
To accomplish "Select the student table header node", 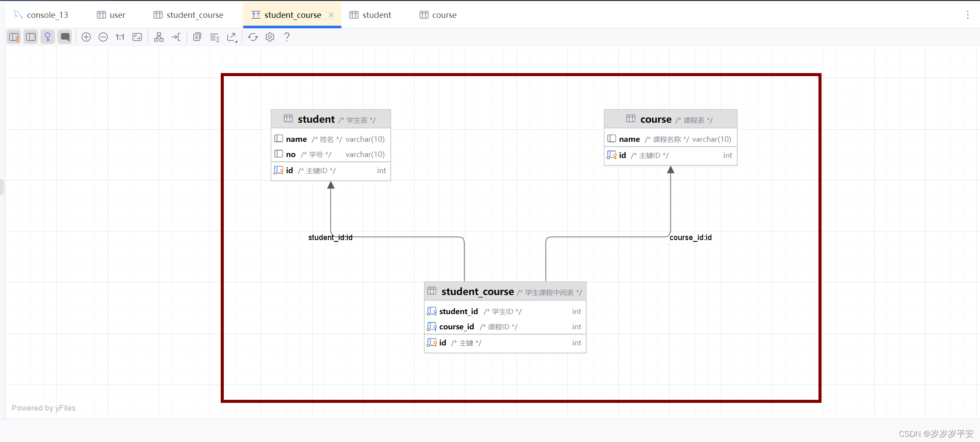I will click(331, 119).
